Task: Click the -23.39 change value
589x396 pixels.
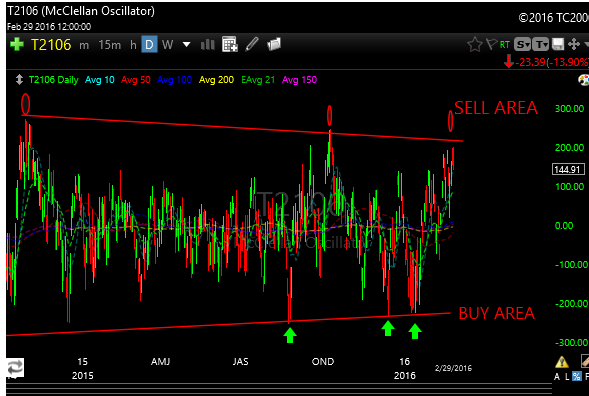Action: point(530,62)
